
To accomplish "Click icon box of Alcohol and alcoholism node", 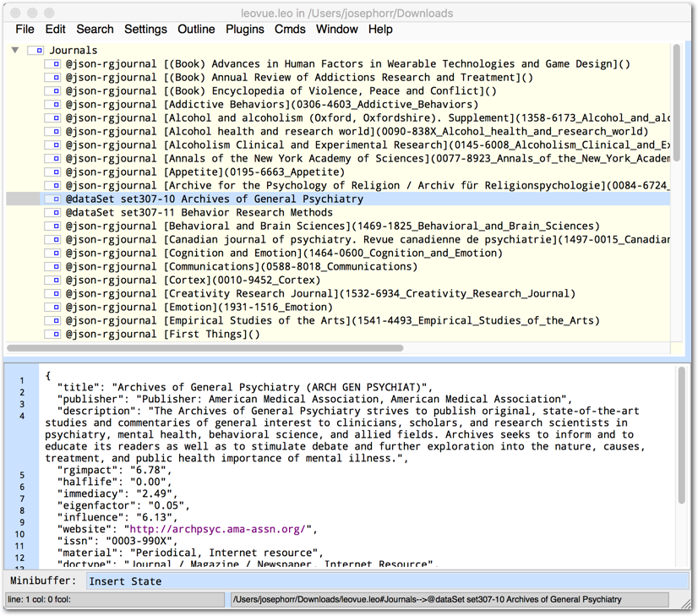I will click(52, 118).
